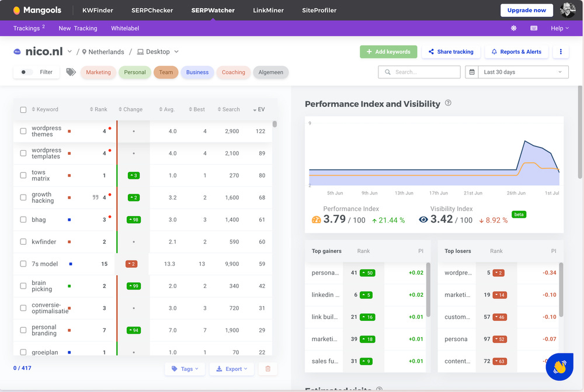
Task: Switch to SiteProfiler tool
Action: pyautogui.click(x=319, y=11)
